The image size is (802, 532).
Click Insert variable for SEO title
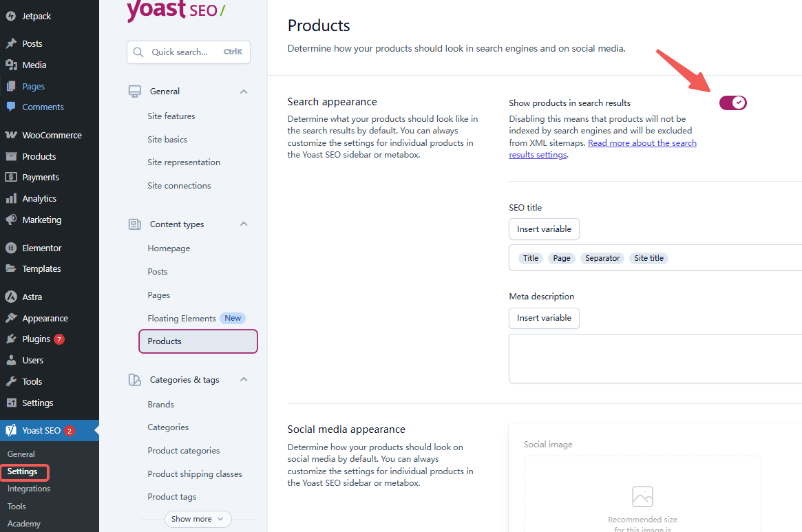[x=544, y=228]
